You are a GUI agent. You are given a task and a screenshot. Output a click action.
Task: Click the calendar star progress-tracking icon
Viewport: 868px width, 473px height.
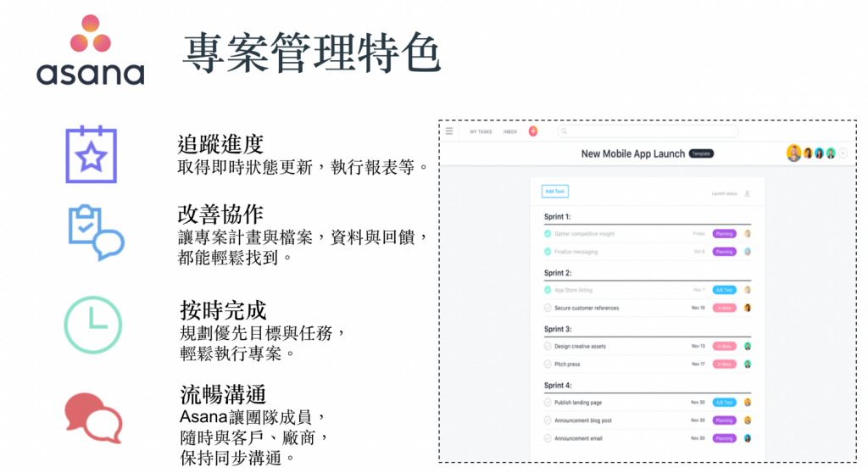click(x=92, y=154)
